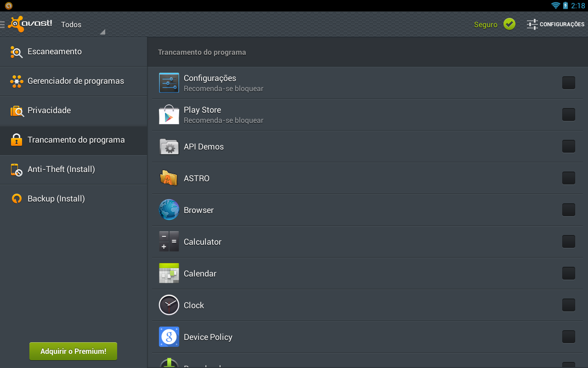Open the Todos filter dropdown
This screenshot has width=588, height=368.
pyautogui.click(x=71, y=24)
